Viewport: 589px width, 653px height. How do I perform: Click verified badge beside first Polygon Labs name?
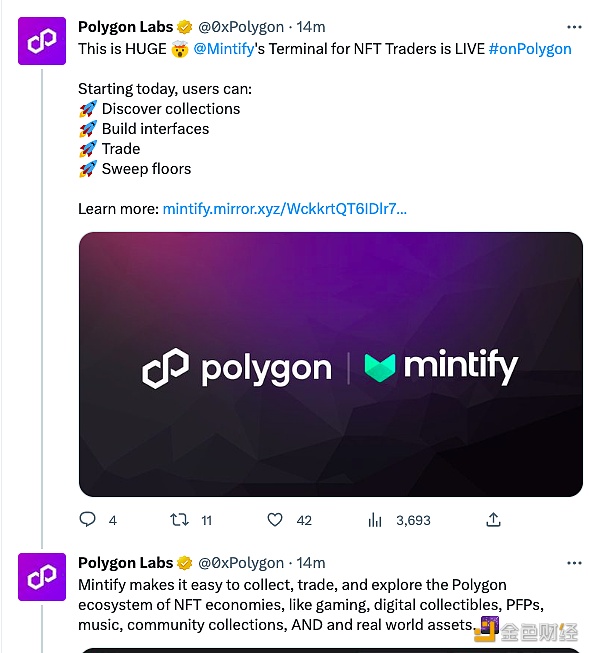coord(185,27)
